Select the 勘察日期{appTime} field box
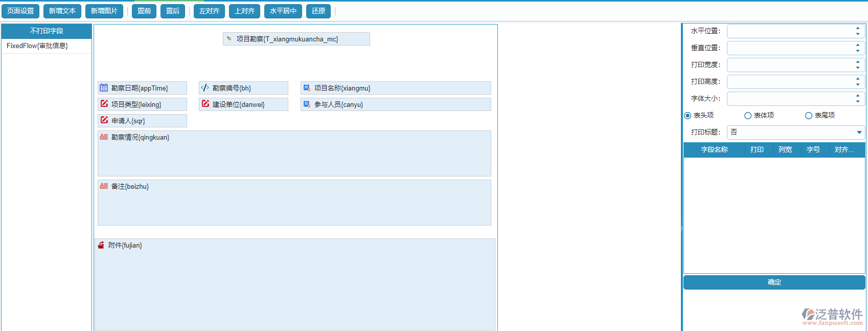This screenshot has height=331, width=868. click(142, 88)
